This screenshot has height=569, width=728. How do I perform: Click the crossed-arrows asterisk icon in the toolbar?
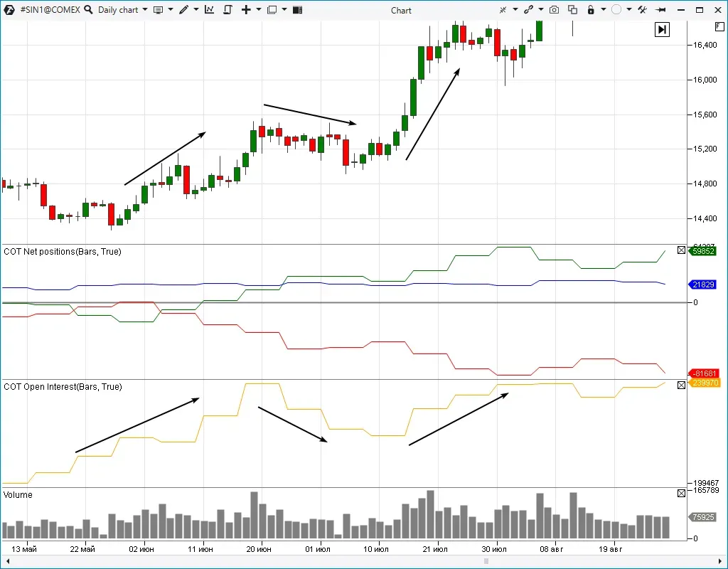[503, 10]
